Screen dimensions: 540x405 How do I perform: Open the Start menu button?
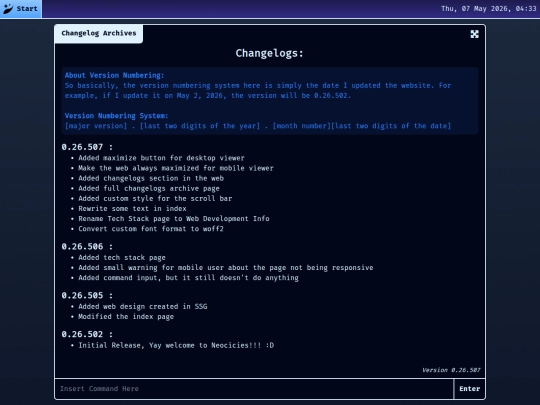tap(21, 9)
